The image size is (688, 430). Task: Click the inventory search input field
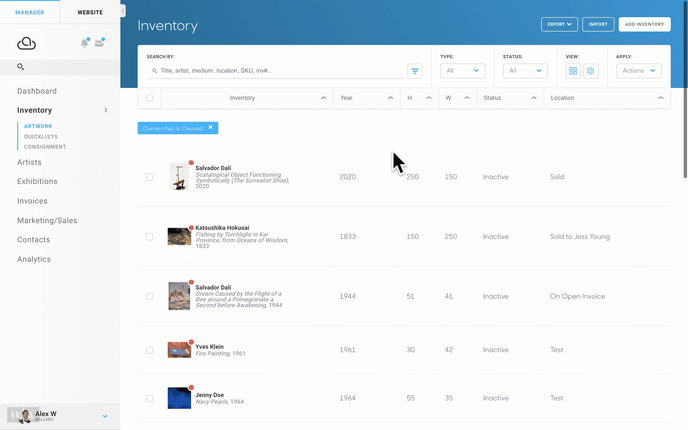pos(275,71)
